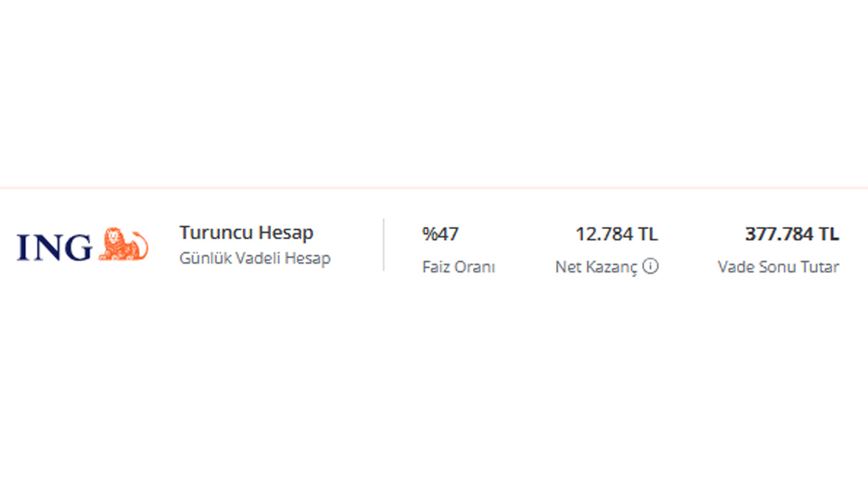Click the vertical divider after product name

pyautogui.click(x=384, y=245)
